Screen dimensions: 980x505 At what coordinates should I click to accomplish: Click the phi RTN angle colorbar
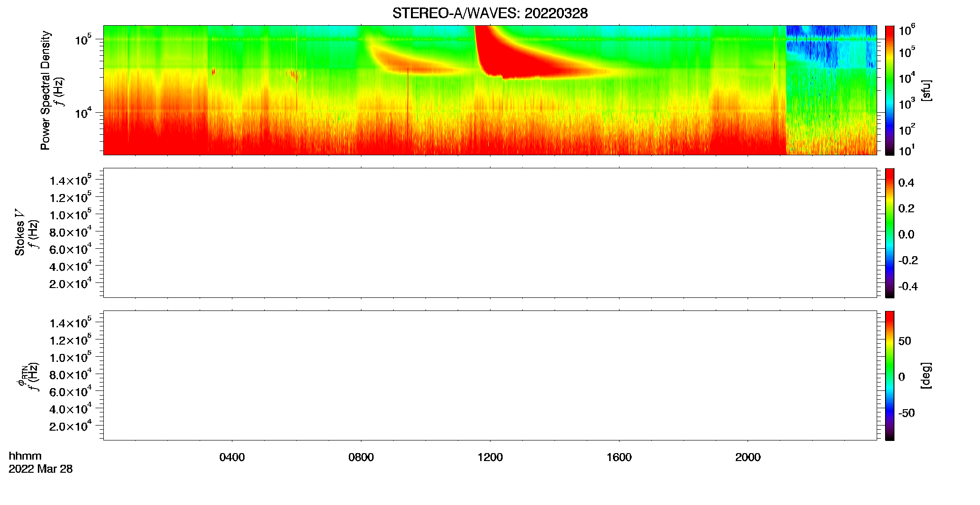pos(889,375)
